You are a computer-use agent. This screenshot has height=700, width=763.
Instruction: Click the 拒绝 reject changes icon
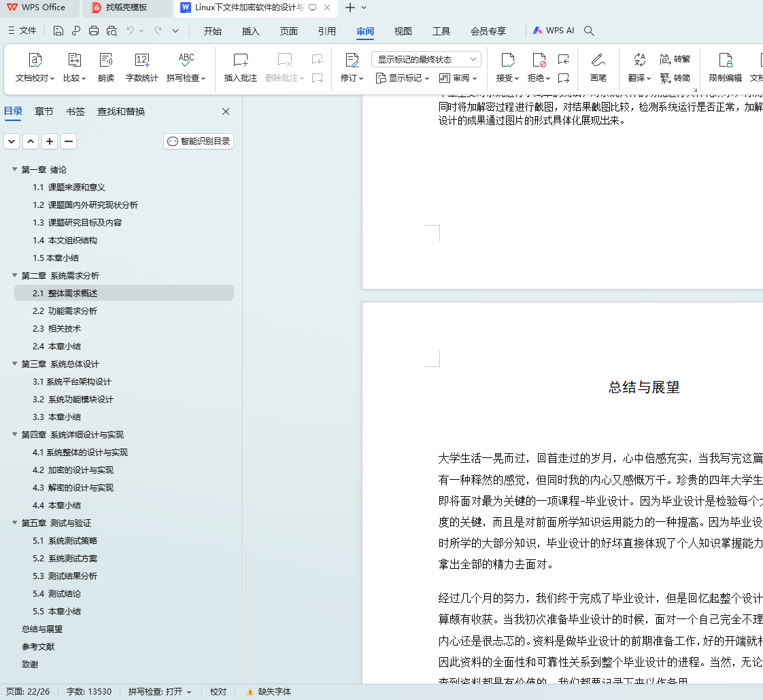539,60
